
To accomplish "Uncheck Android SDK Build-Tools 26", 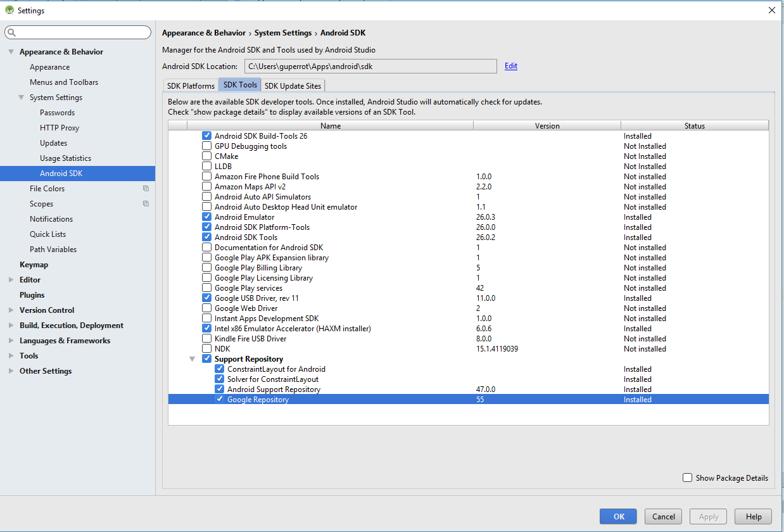I will tap(206, 136).
